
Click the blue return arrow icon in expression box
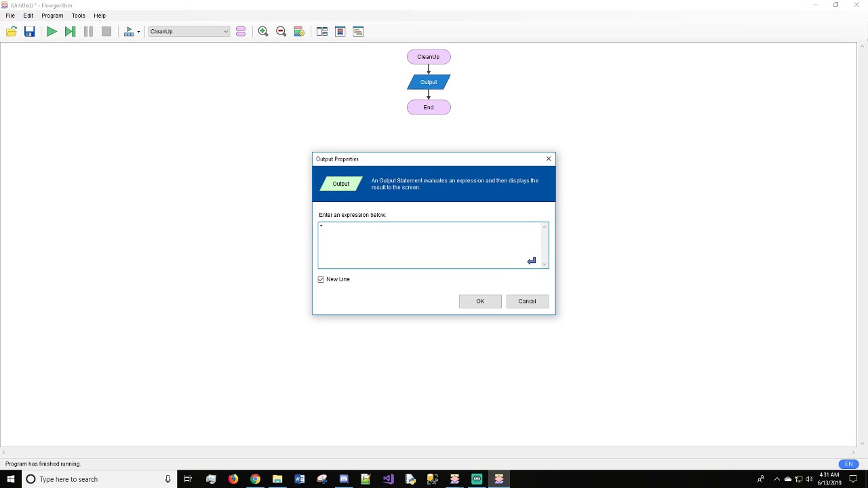point(532,261)
